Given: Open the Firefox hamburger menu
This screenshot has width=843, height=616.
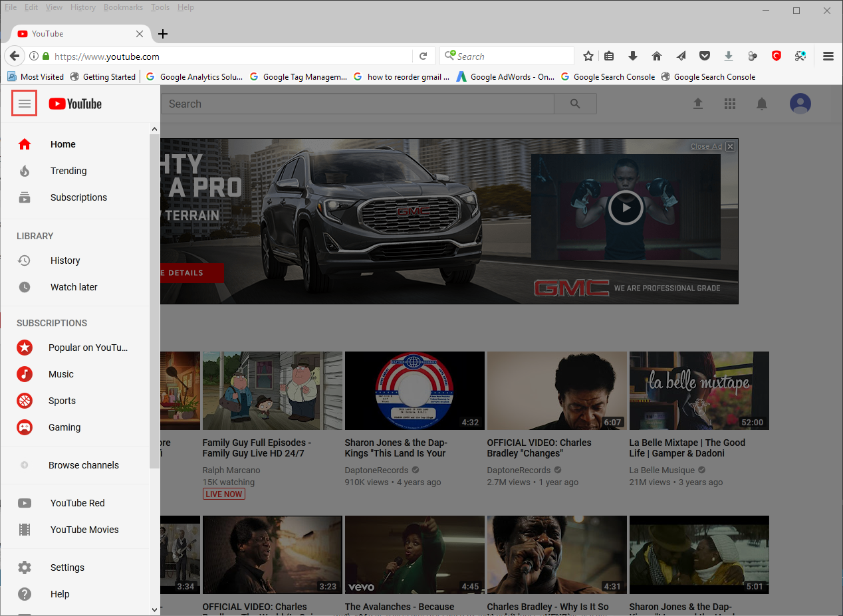Looking at the screenshot, I should click(x=828, y=56).
